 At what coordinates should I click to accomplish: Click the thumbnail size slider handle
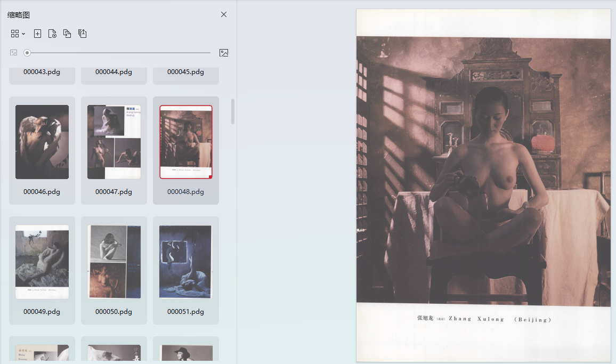[x=27, y=53]
